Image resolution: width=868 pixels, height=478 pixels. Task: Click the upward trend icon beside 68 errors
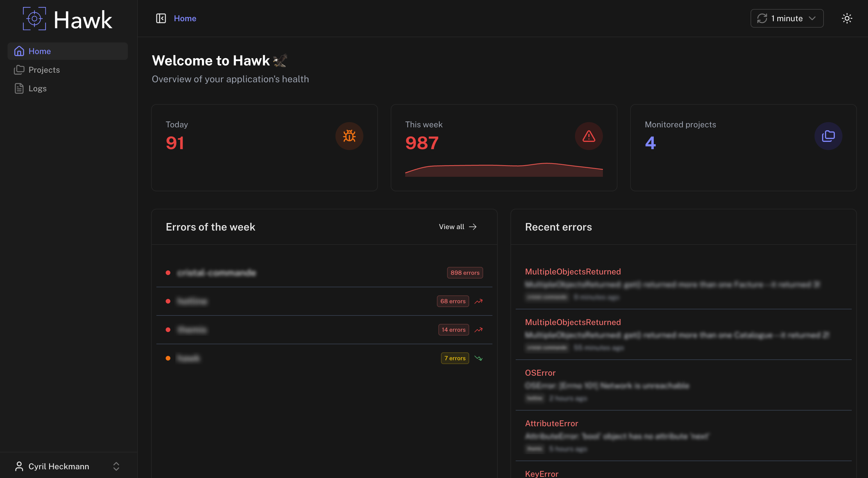(x=478, y=301)
